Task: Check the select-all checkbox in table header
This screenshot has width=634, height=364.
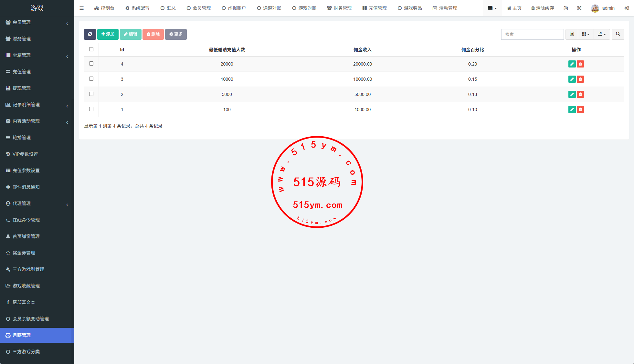Action: 91,49
